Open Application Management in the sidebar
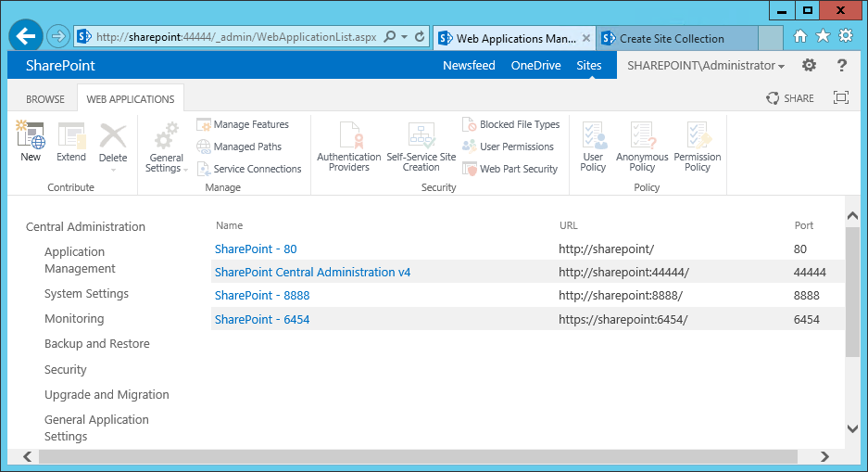Screen dimensions: 868x472 [x=80, y=260]
